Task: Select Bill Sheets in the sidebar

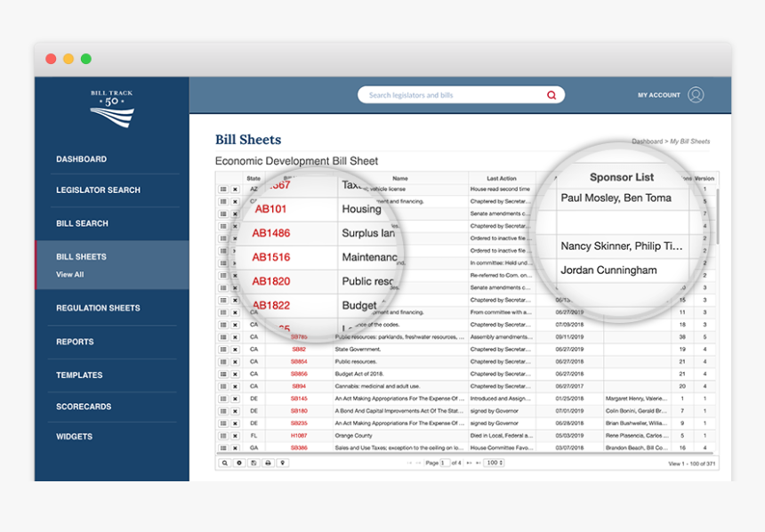Action: (x=81, y=257)
